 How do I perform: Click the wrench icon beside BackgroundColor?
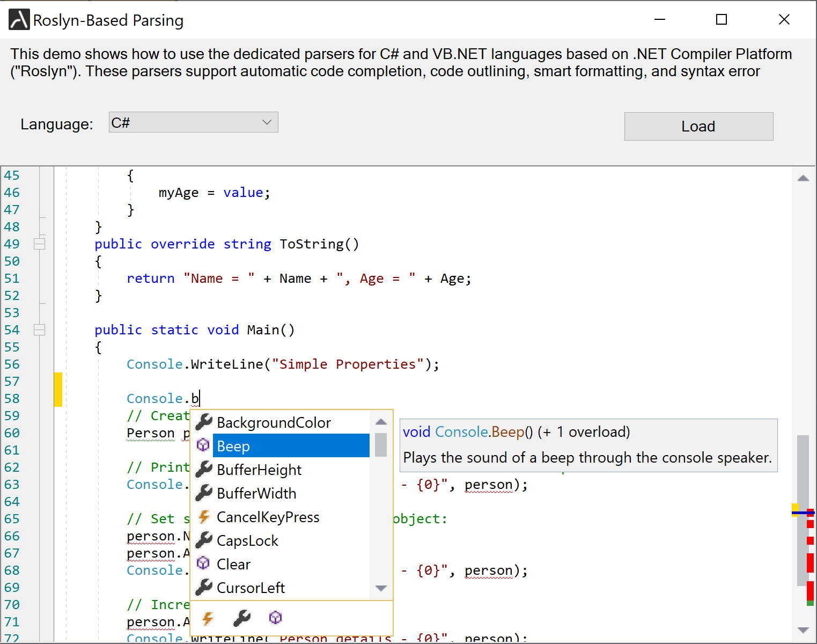coord(204,422)
